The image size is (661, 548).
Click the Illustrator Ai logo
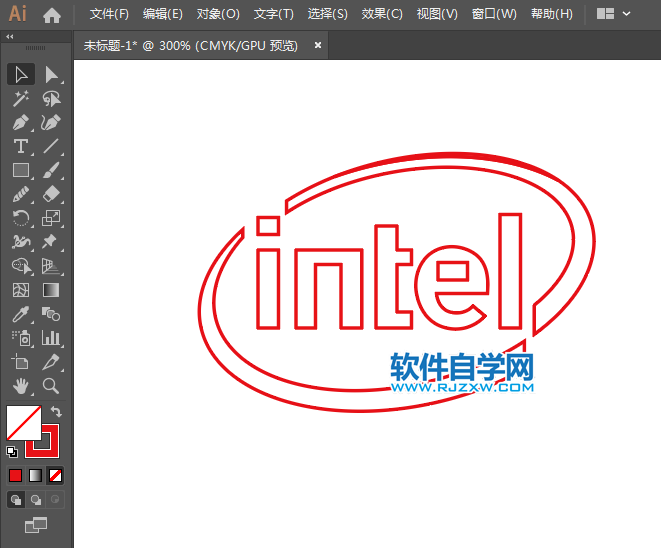[x=18, y=14]
